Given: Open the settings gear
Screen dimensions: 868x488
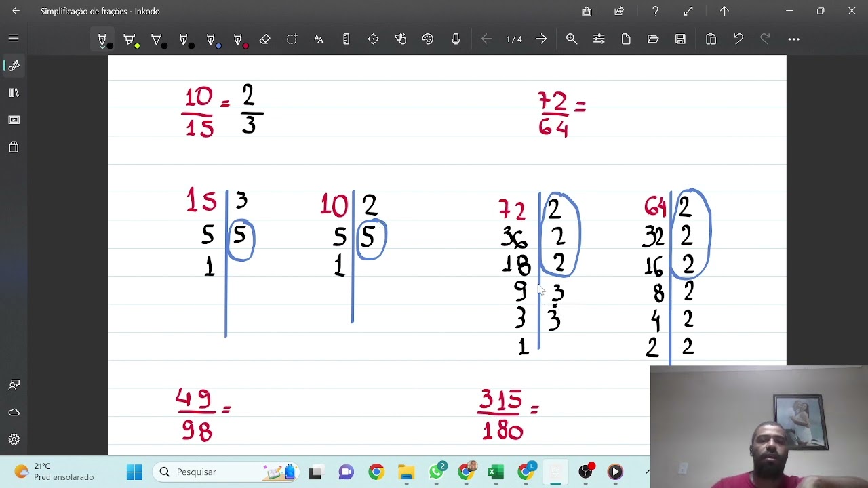Looking at the screenshot, I should (x=14, y=439).
